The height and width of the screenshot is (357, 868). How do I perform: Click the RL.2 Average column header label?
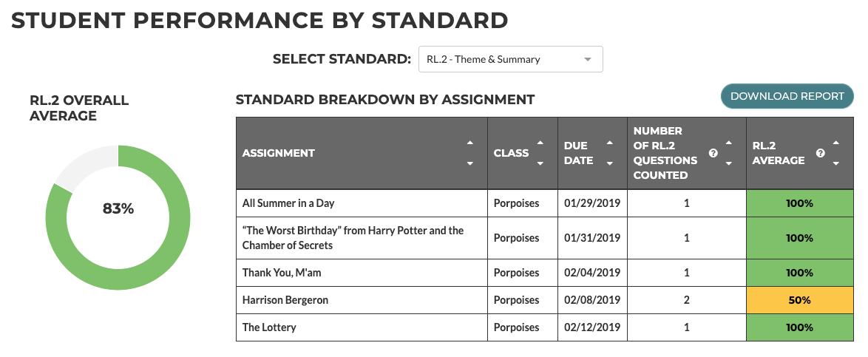779,153
